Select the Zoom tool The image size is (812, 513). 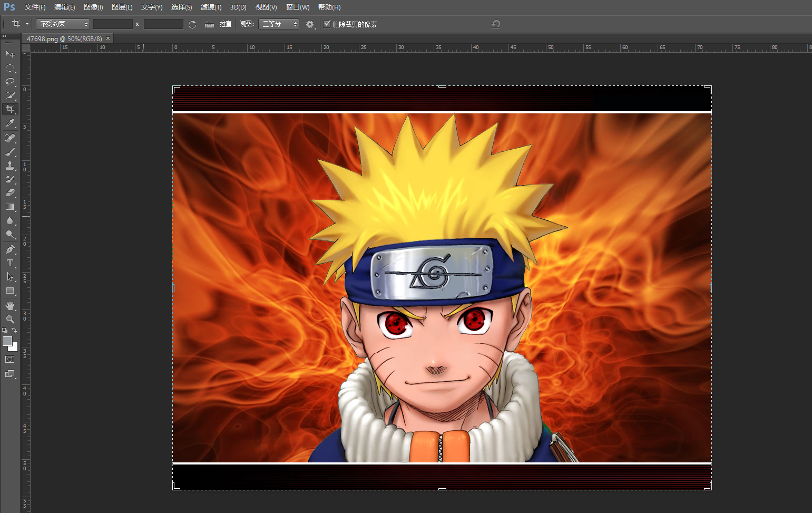[10, 320]
